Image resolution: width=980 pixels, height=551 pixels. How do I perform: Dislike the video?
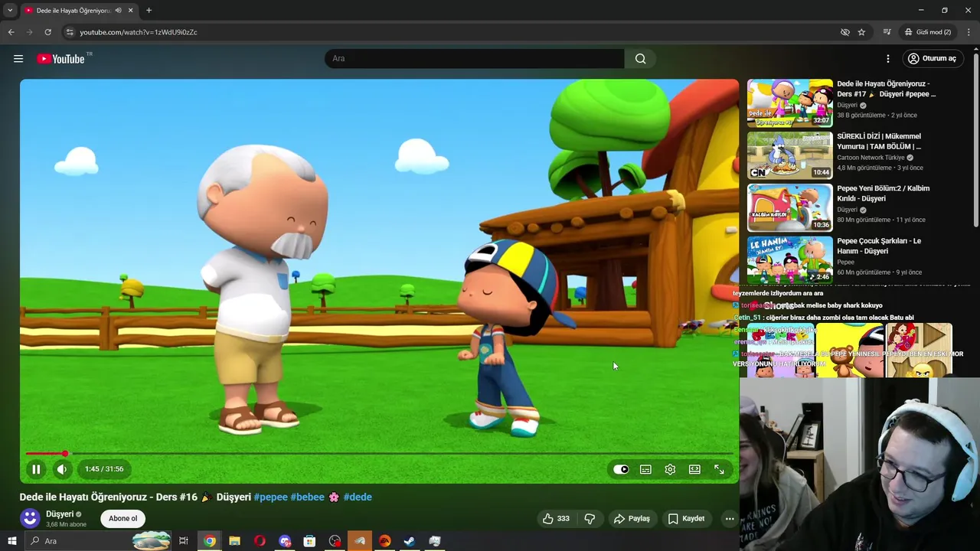tap(590, 518)
